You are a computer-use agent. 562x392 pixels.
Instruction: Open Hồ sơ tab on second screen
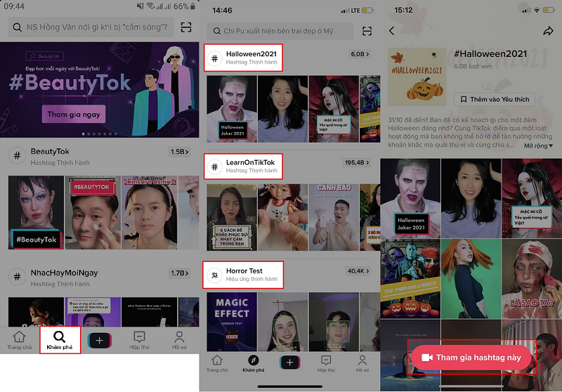tap(362, 364)
